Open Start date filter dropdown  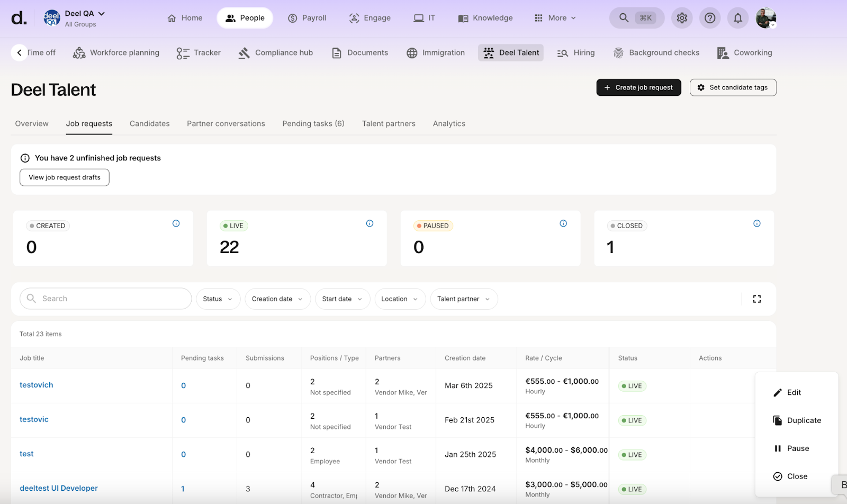(x=343, y=299)
